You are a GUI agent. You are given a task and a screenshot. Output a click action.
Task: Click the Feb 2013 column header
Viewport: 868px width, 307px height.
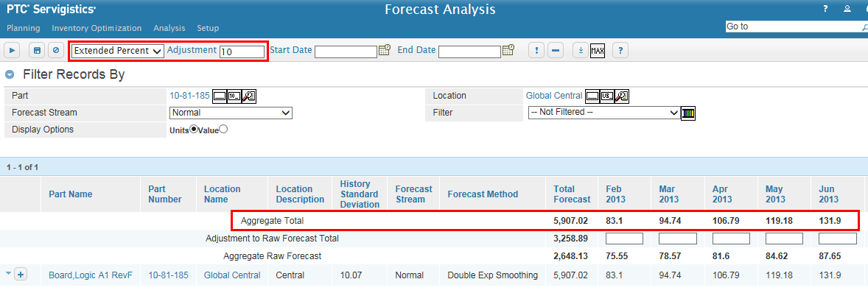pyautogui.click(x=617, y=194)
